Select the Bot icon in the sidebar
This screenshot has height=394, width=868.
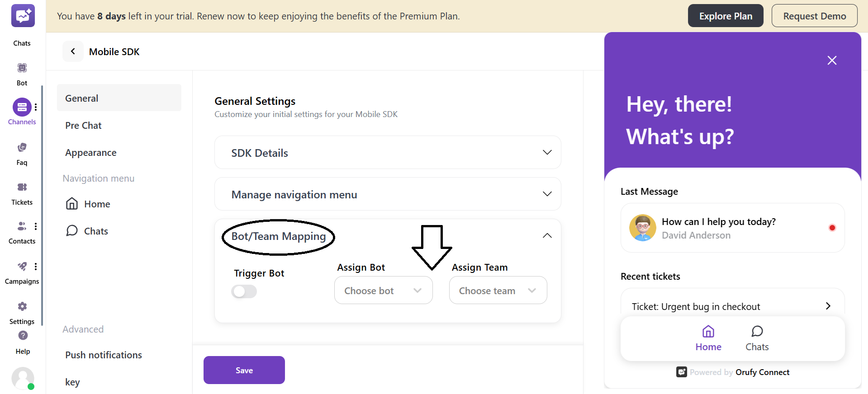click(x=22, y=69)
